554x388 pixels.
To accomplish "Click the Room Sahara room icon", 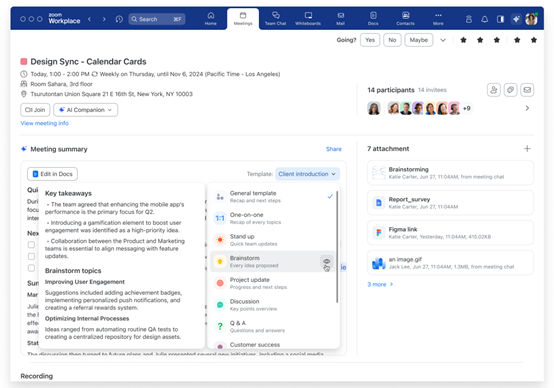I will 24,84.
